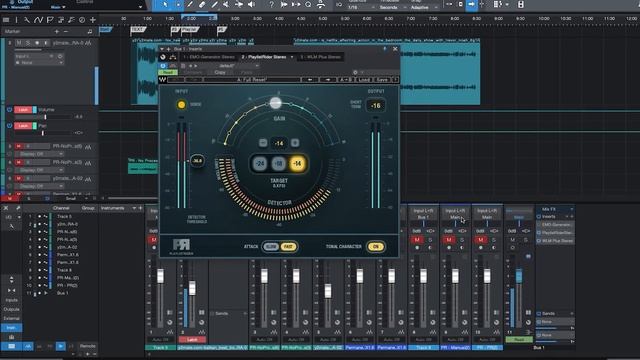Toggle the yellow Voice input button
Image resolution: width=640 pixels, height=360 pixels.
(181, 105)
